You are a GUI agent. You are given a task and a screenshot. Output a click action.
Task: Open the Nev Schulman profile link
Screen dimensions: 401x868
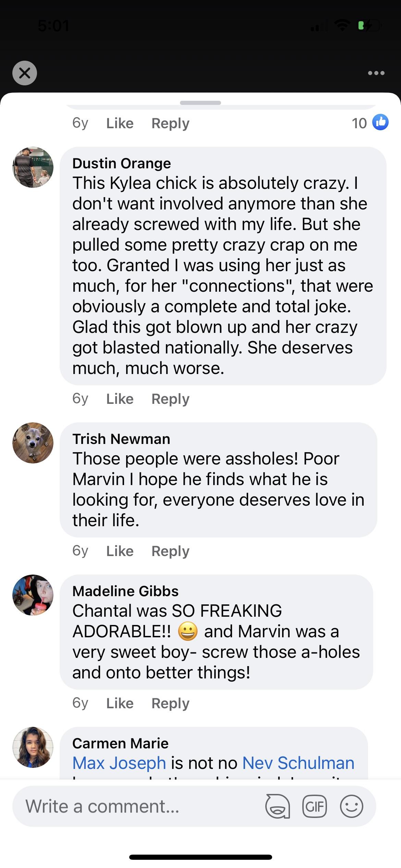tap(299, 762)
